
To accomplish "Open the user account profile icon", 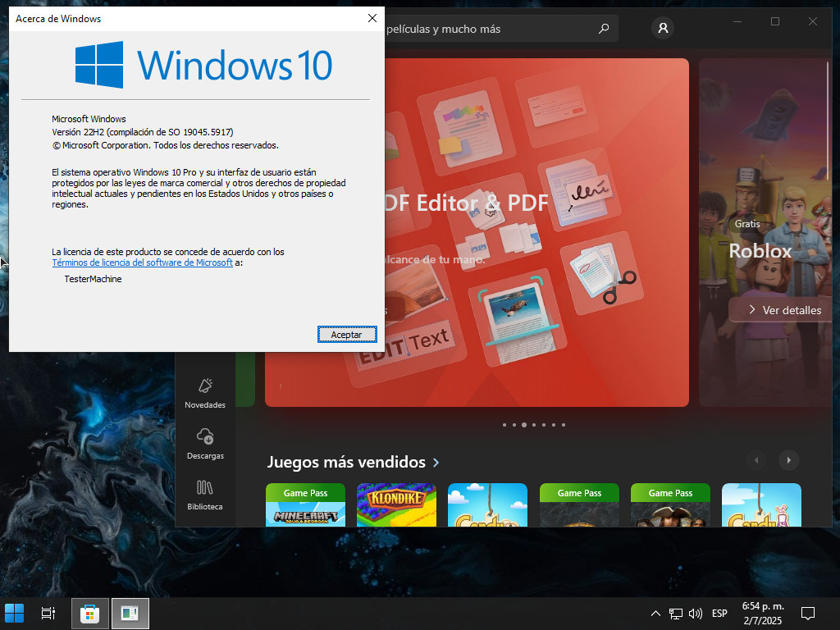I will (662, 29).
